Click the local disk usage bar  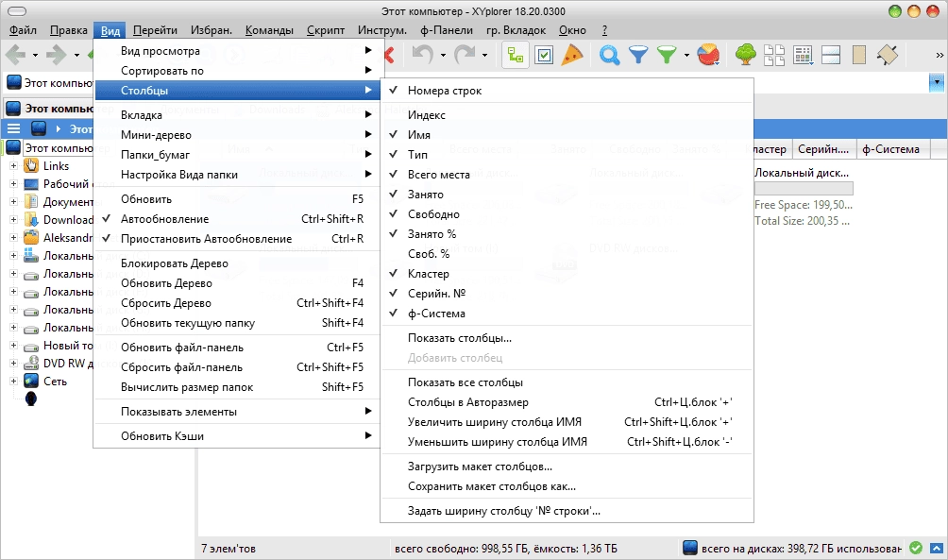pos(804,189)
